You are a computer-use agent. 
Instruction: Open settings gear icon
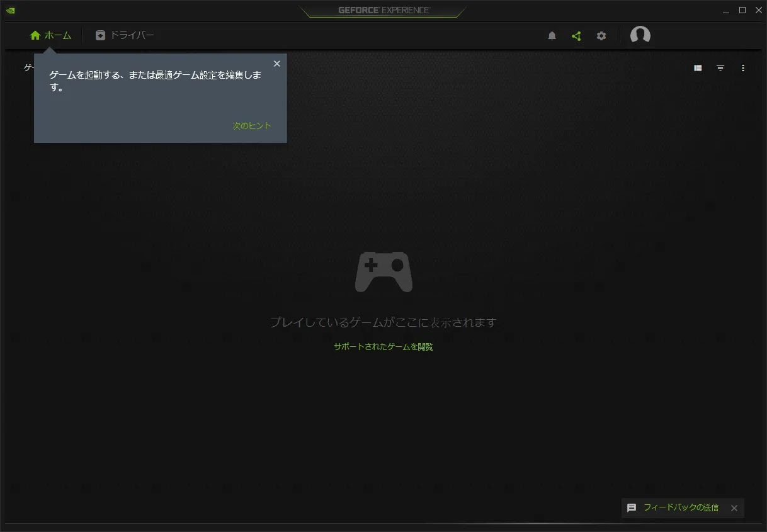coord(601,36)
